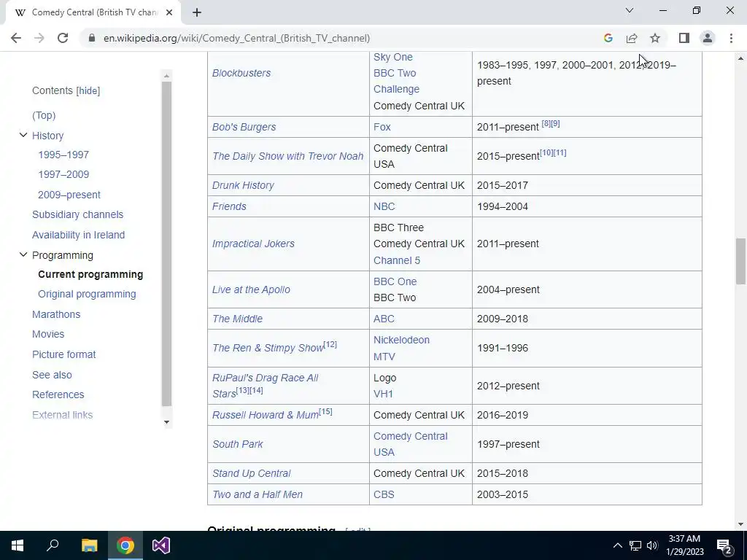This screenshot has height=560, width=747.
Task: Click the browser forward arrow
Action: point(39,38)
